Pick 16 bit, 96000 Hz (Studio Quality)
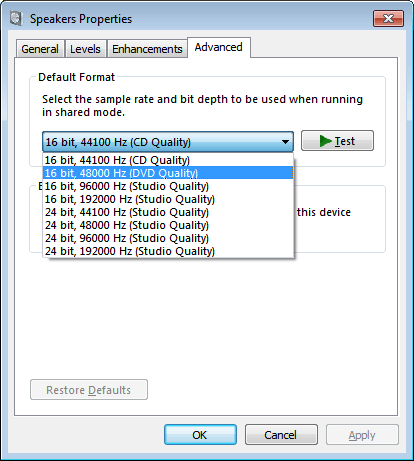 [168, 186]
